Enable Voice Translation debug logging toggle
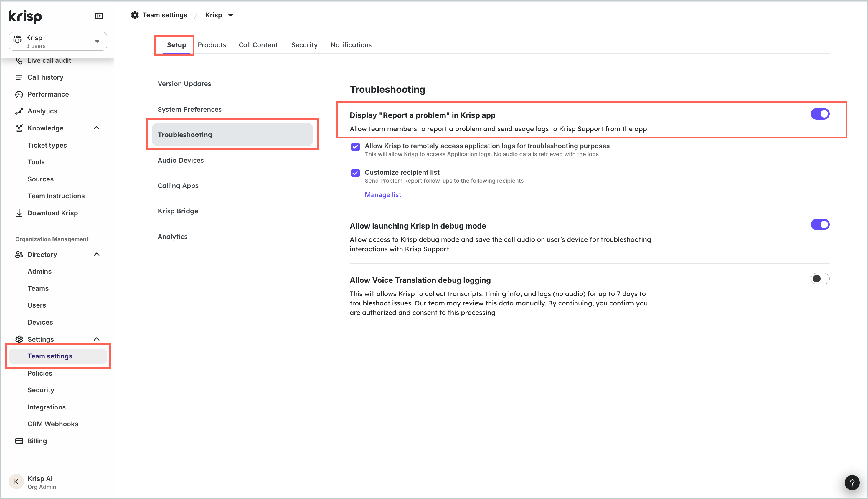The width and height of the screenshot is (868, 499). 820,279
